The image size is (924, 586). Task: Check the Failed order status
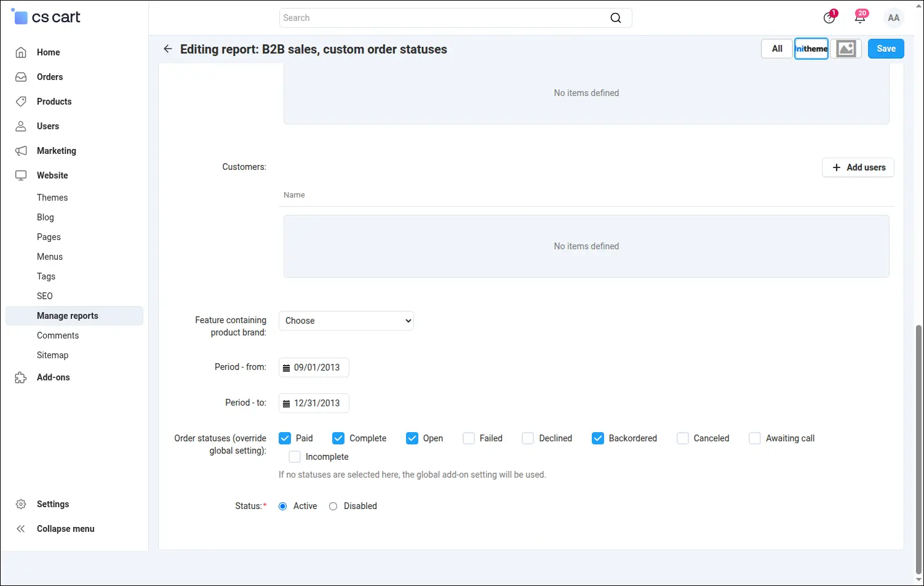tap(469, 438)
